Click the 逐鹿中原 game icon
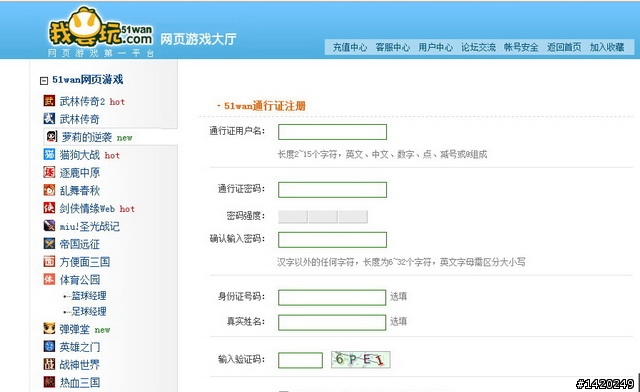640x392 pixels. 49,172
